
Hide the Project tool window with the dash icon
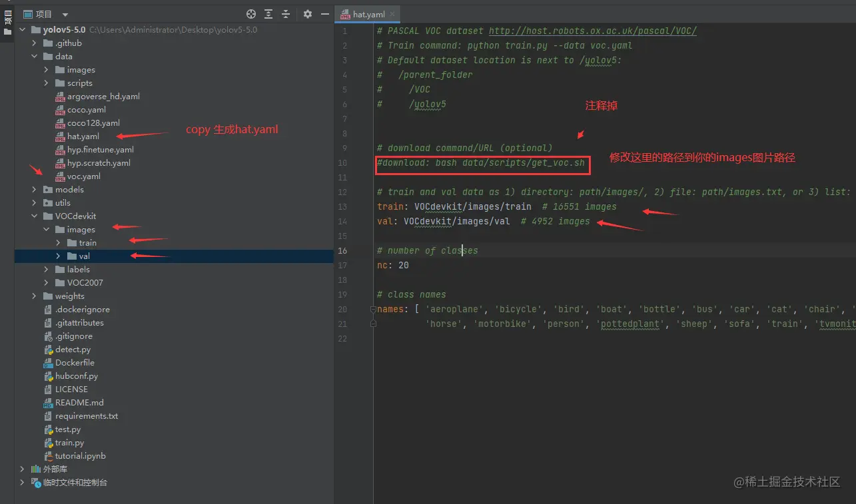[x=325, y=14]
